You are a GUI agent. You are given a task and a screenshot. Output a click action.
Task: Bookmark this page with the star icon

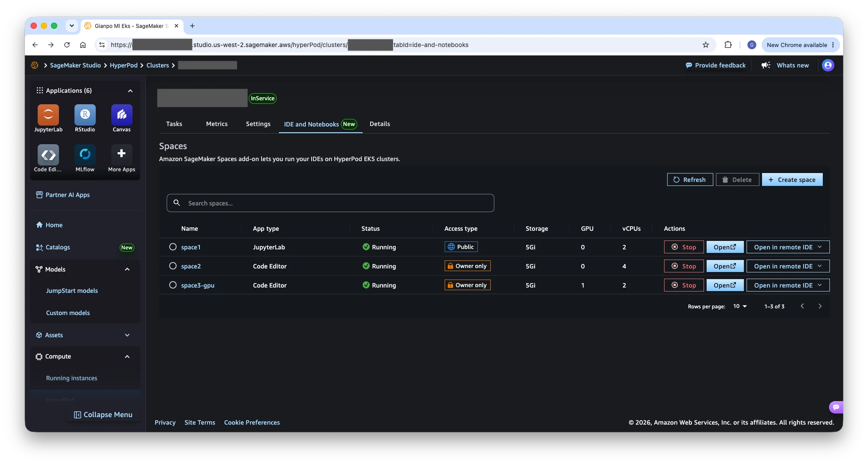click(706, 45)
